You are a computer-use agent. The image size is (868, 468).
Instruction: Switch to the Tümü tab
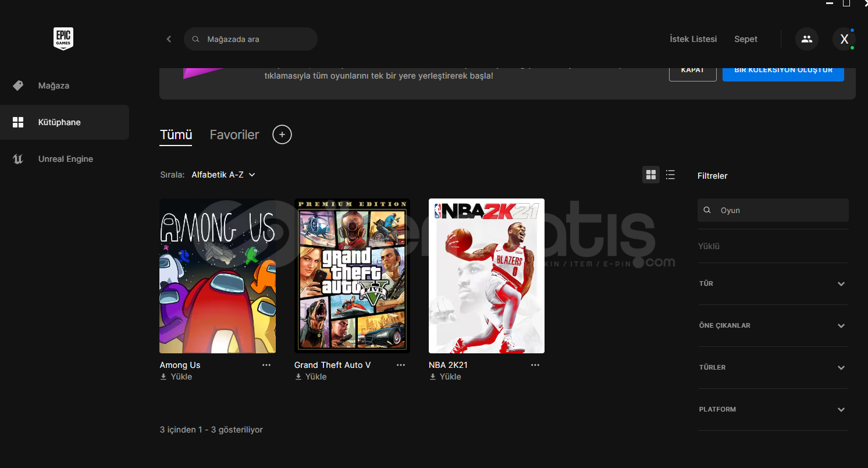click(x=176, y=135)
